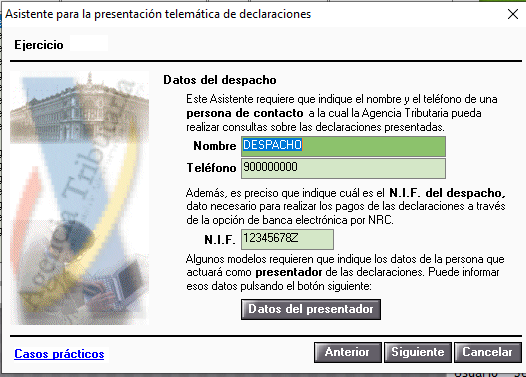Cancel the wizard with Cancelar

coord(487,352)
